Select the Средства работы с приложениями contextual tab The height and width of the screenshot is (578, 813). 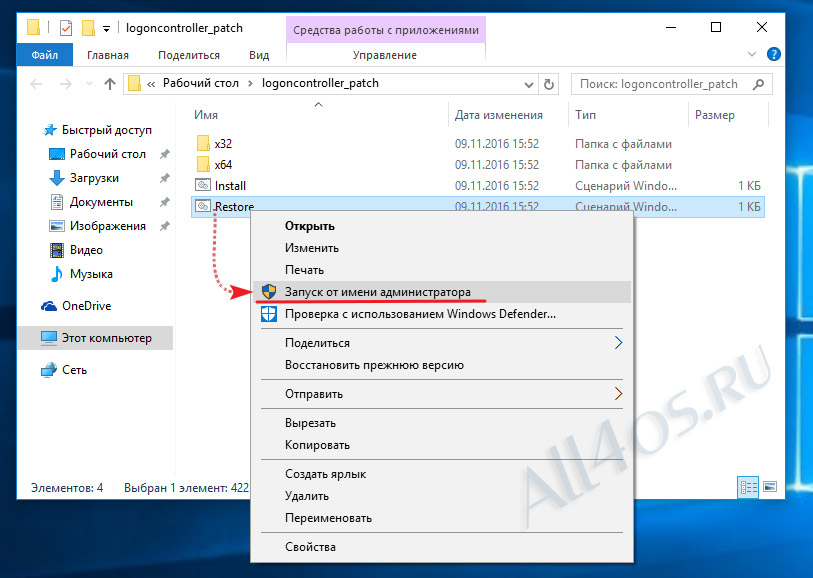pos(386,30)
